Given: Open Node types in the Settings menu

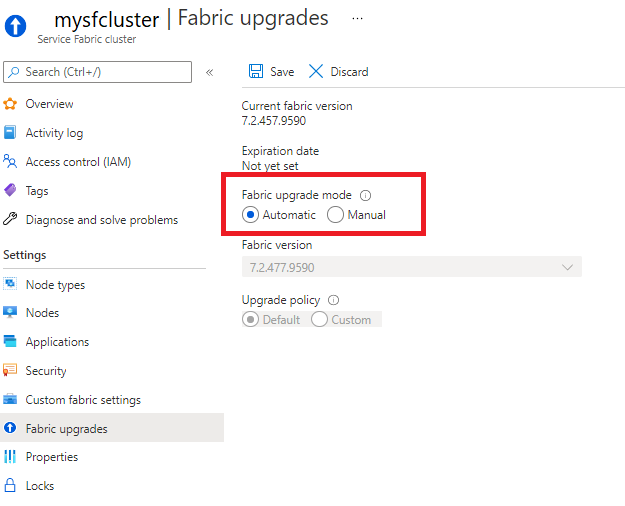Looking at the screenshot, I should click(x=55, y=285).
